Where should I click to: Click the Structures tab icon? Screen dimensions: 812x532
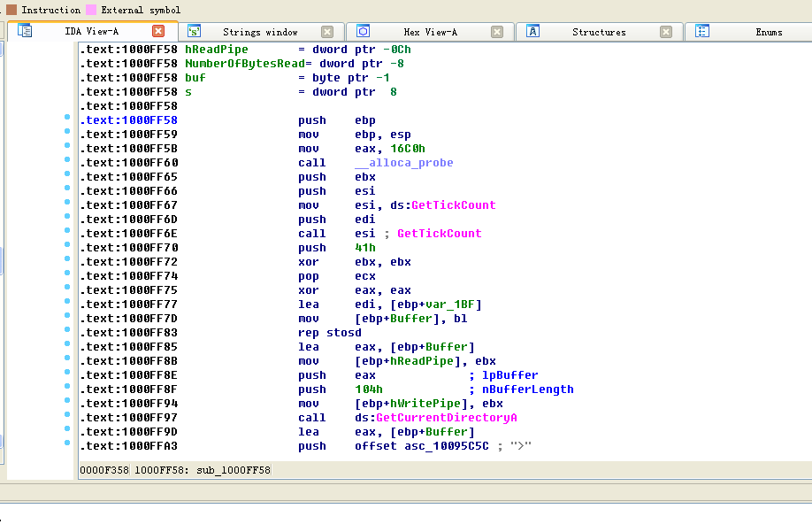point(532,32)
